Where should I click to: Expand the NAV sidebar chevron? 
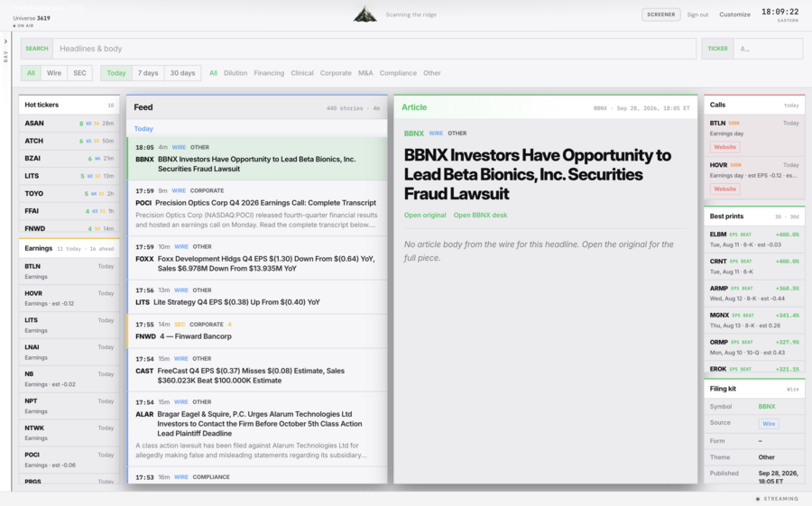pos(5,41)
